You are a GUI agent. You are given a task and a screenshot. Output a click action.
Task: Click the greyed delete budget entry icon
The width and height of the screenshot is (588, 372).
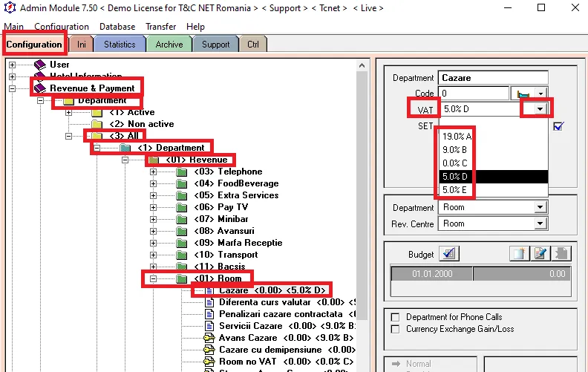click(561, 254)
